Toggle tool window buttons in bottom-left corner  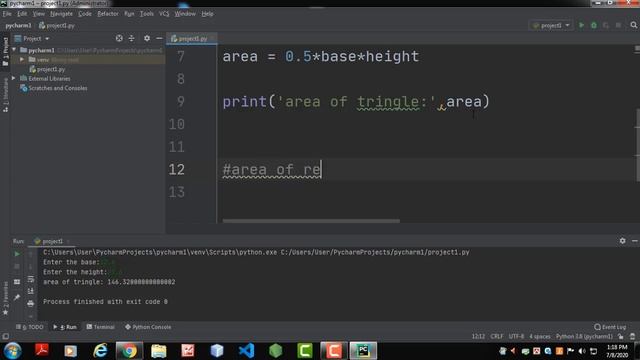[5, 336]
